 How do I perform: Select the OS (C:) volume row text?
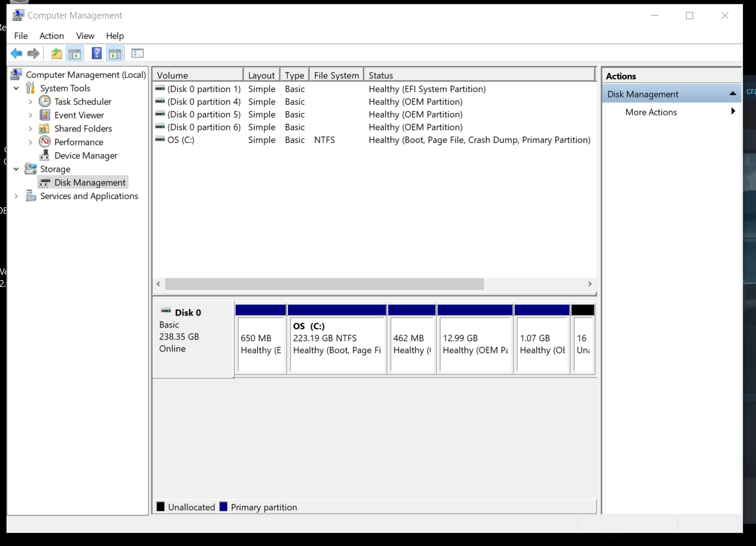(x=181, y=139)
